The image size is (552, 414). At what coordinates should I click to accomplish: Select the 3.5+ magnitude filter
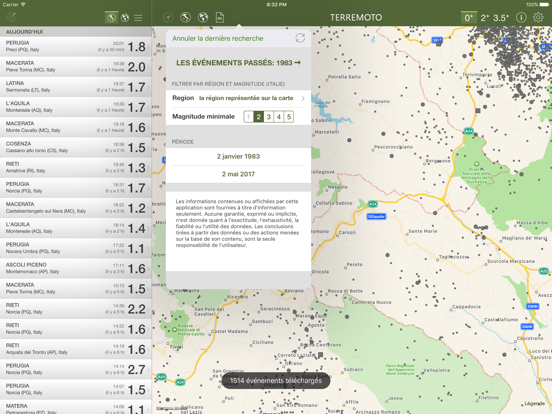point(501,18)
